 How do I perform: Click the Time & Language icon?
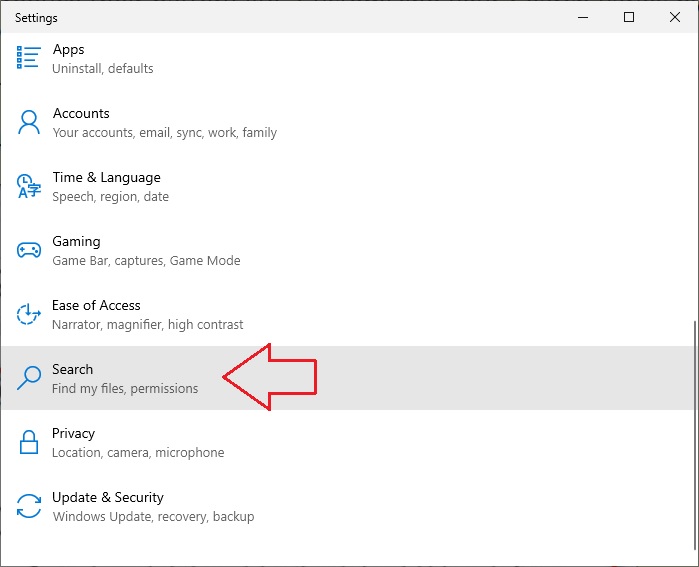pos(30,186)
